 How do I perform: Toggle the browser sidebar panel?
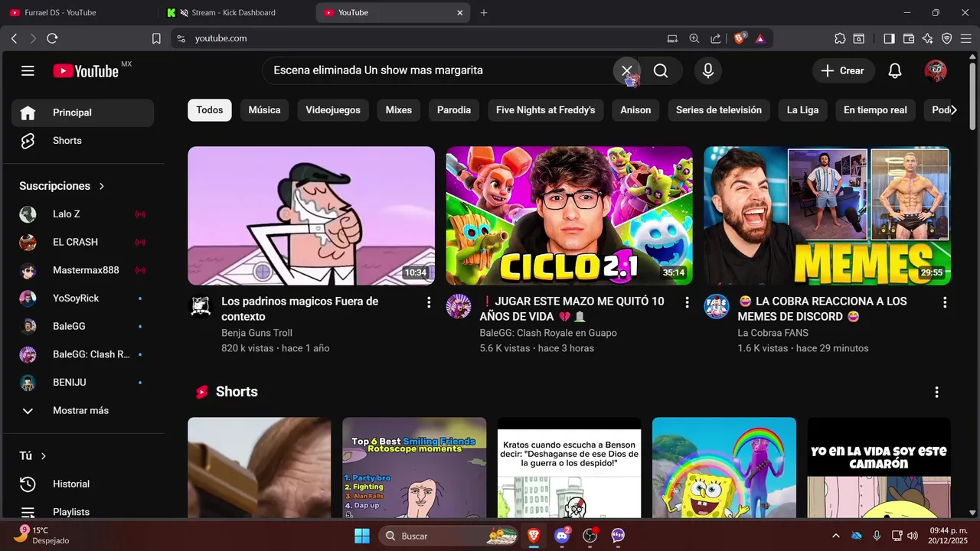pyautogui.click(x=889, y=38)
